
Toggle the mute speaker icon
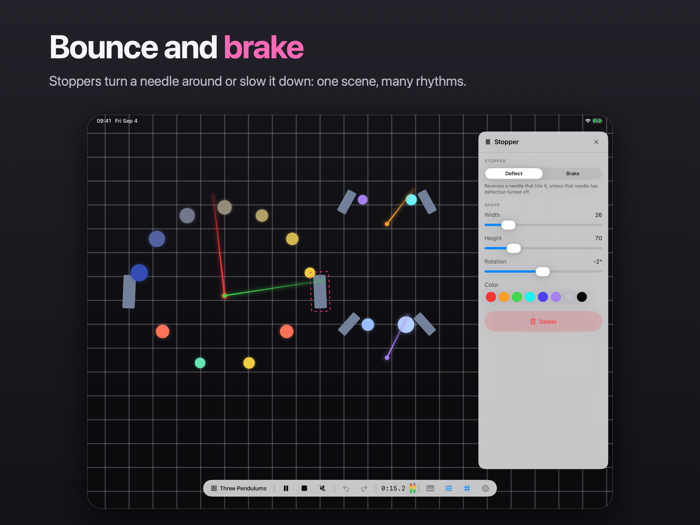pyautogui.click(x=322, y=488)
